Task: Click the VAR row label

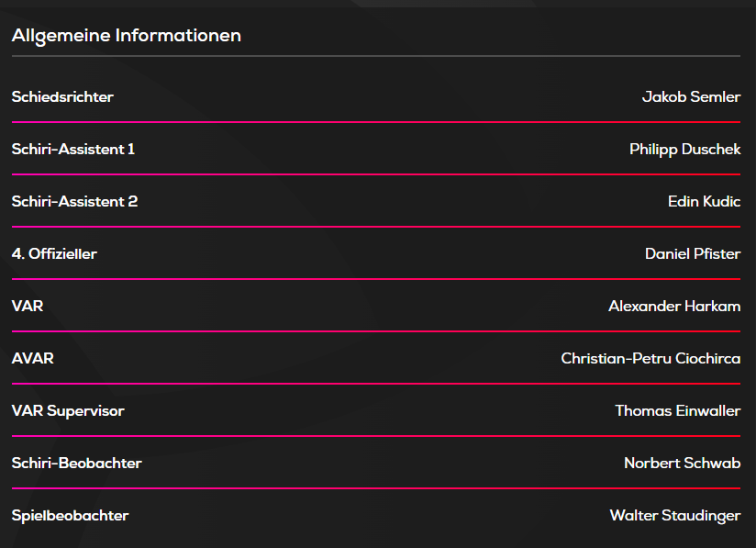Action: click(28, 306)
